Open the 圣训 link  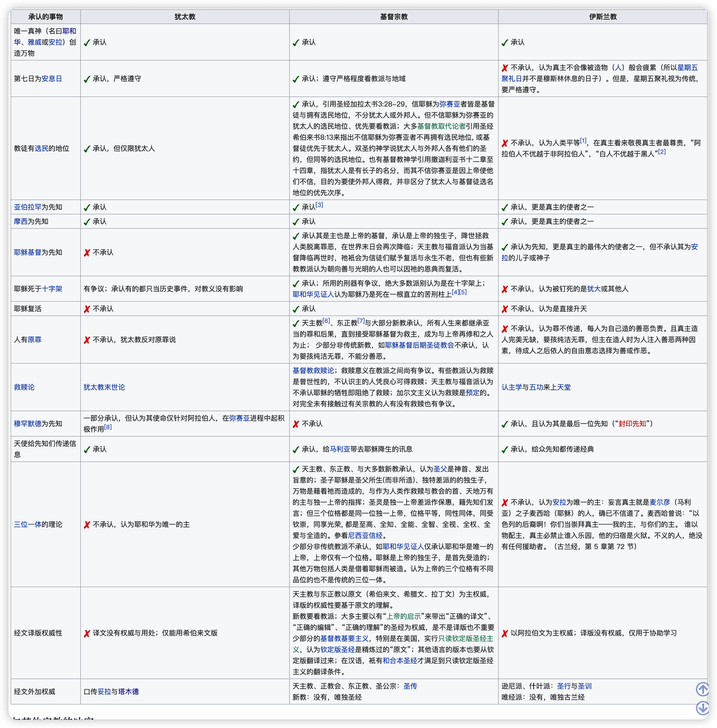click(x=584, y=686)
